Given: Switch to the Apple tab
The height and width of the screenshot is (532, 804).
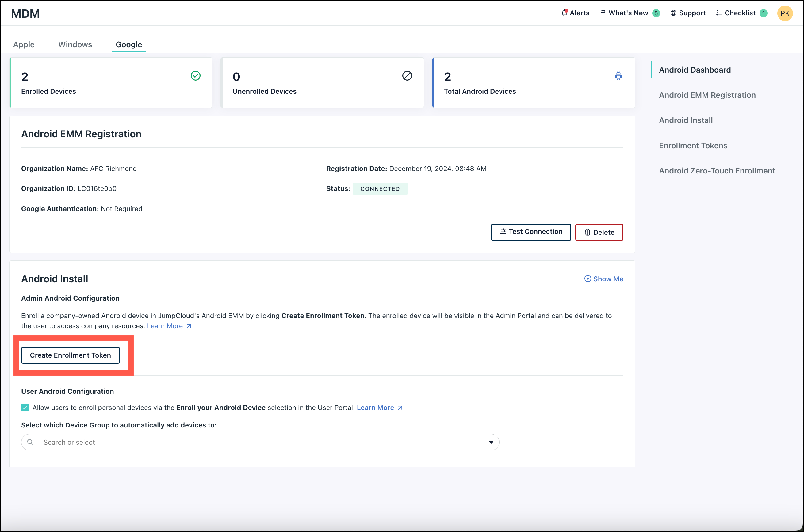Looking at the screenshot, I should point(24,44).
